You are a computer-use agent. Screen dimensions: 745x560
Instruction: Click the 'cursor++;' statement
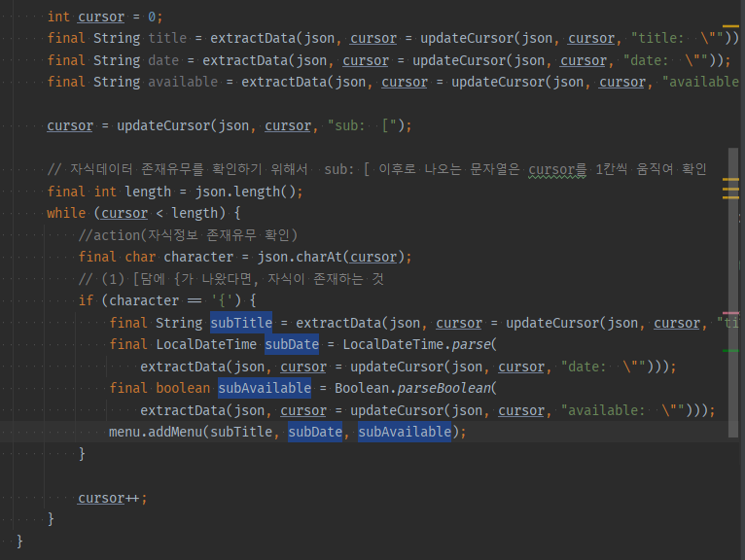(x=113, y=498)
